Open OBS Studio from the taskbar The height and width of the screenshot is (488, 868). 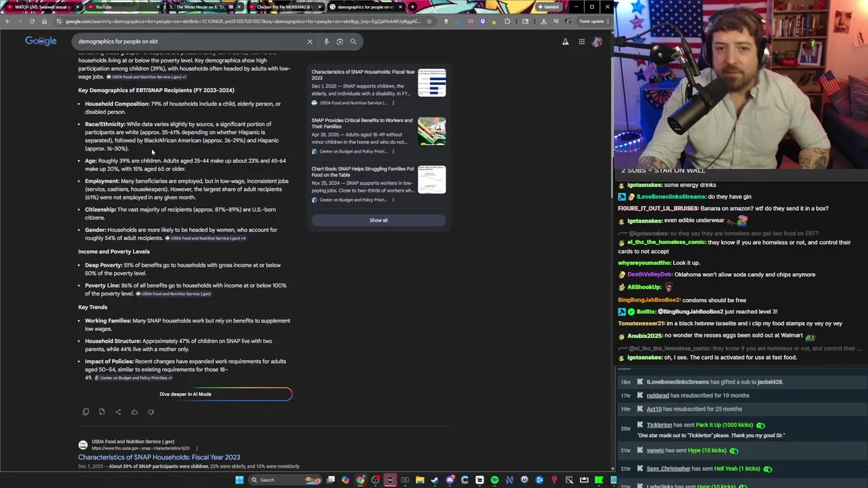coord(375,480)
